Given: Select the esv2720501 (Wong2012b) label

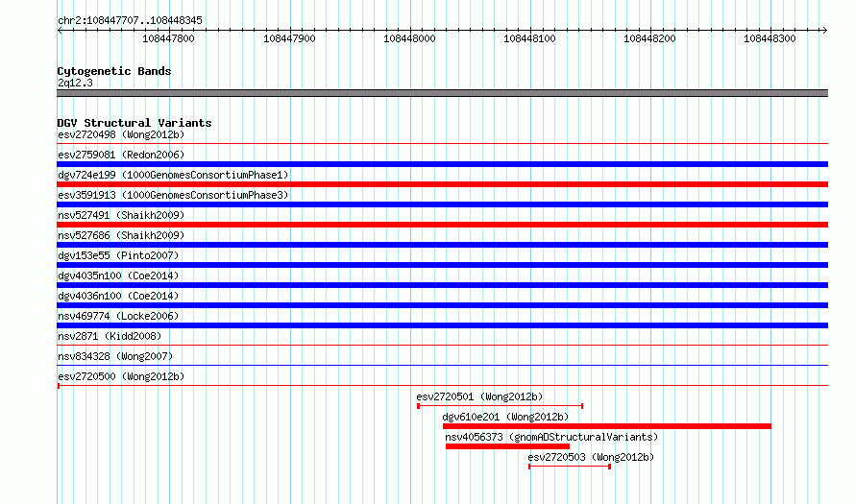Looking at the screenshot, I should [479, 396].
